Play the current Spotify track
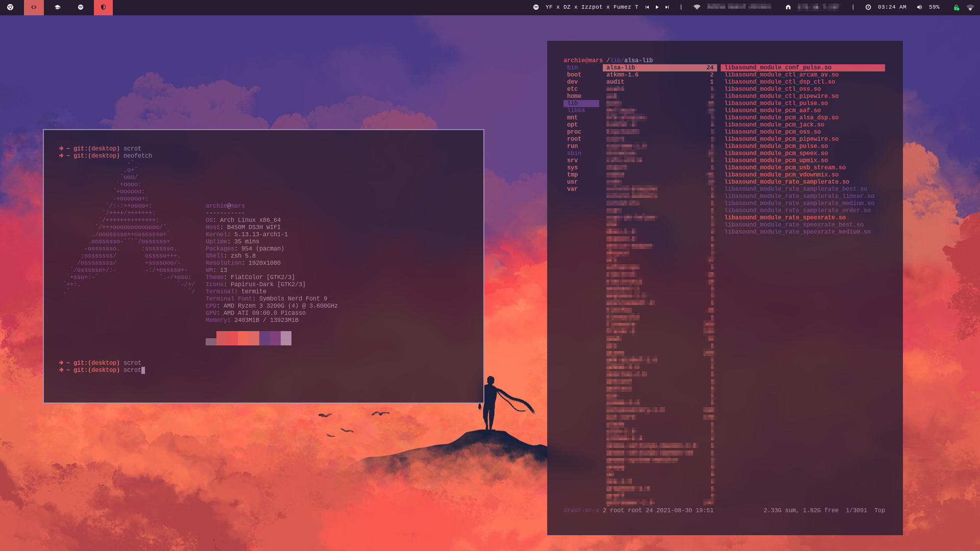This screenshot has width=980, height=551. tap(657, 7)
